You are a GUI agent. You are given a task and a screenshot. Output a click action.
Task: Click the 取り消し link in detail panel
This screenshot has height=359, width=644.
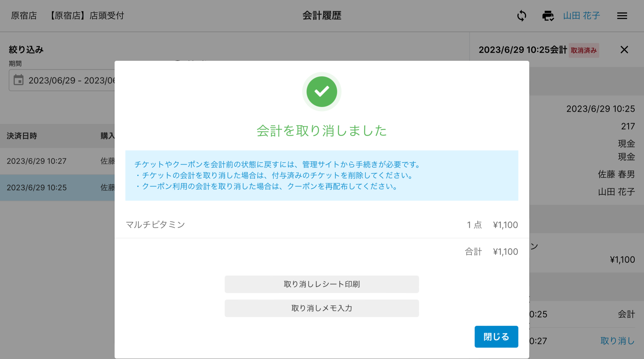pyautogui.click(x=618, y=341)
